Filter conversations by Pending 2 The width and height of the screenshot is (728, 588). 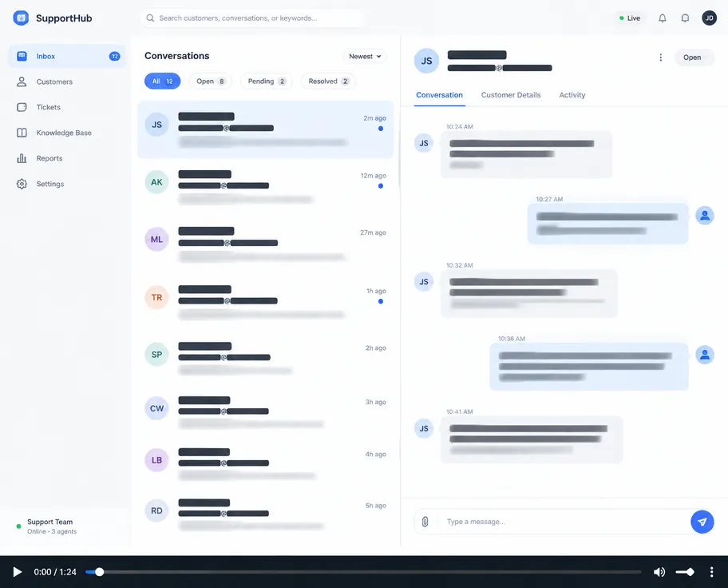(267, 81)
